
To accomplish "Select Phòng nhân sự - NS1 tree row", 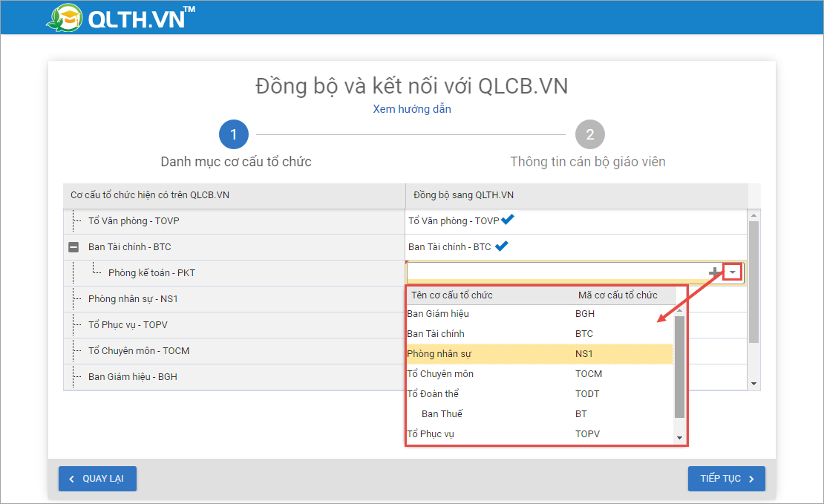I will coord(234,298).
